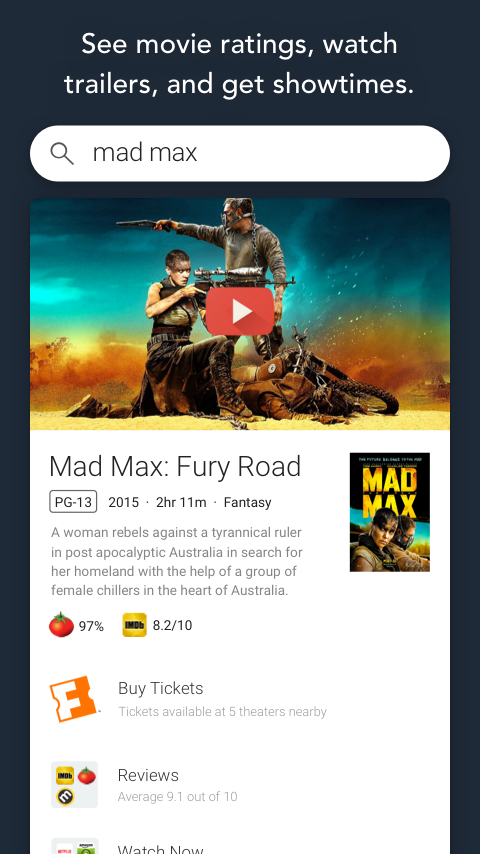Viewport: 480px width, 854px height.
Task: Click the Fantasy genre label
Action: point(247,502)
